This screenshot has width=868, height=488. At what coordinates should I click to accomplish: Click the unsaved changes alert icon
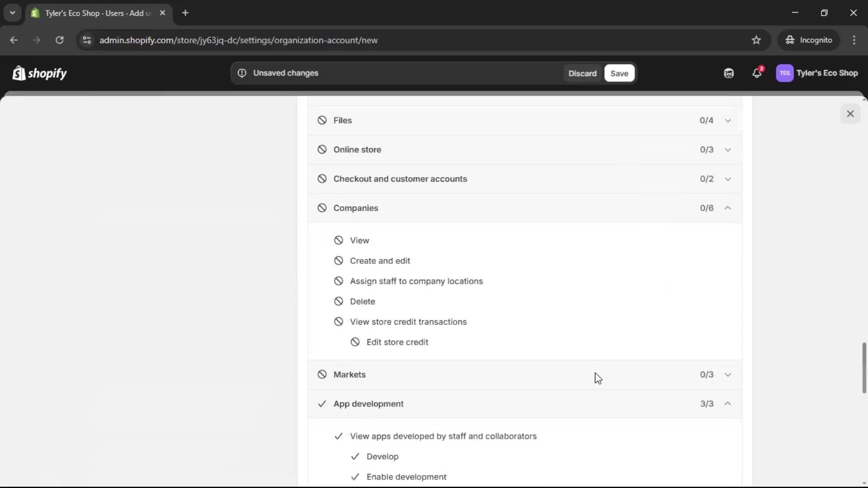click(x=242, y=73)
